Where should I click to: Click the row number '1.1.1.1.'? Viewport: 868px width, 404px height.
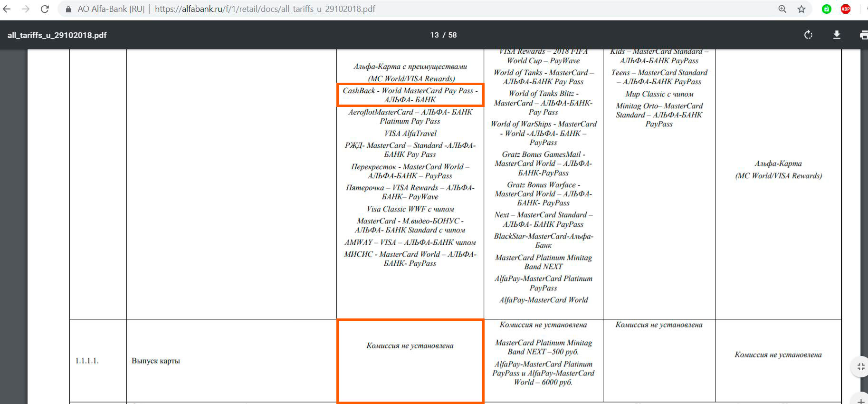tap(87, 361)
